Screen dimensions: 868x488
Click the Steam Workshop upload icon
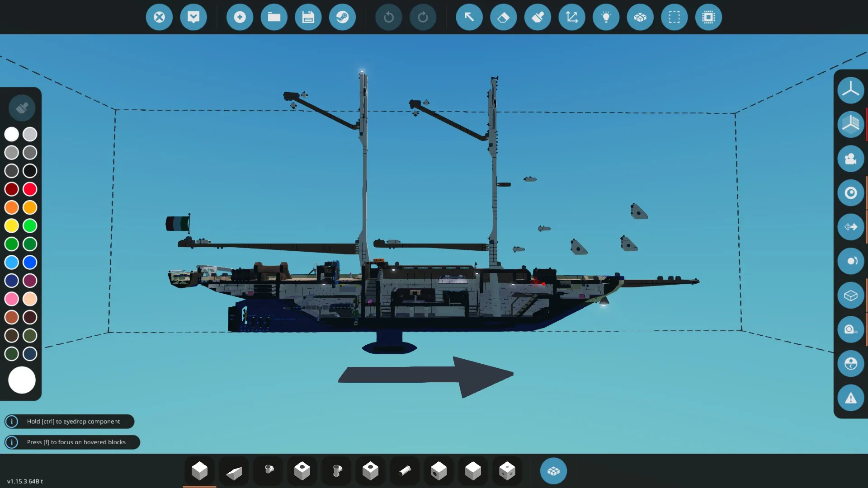tap(342, 17)
